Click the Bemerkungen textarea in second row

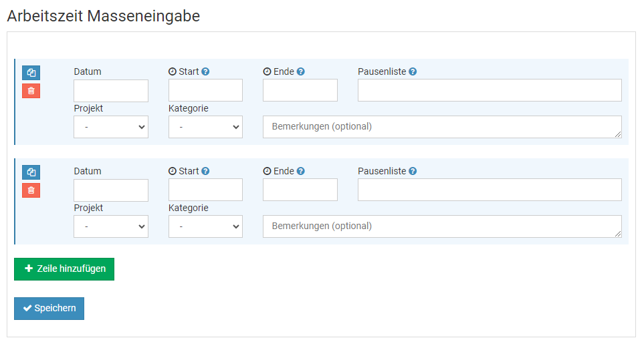pos(441,226)
